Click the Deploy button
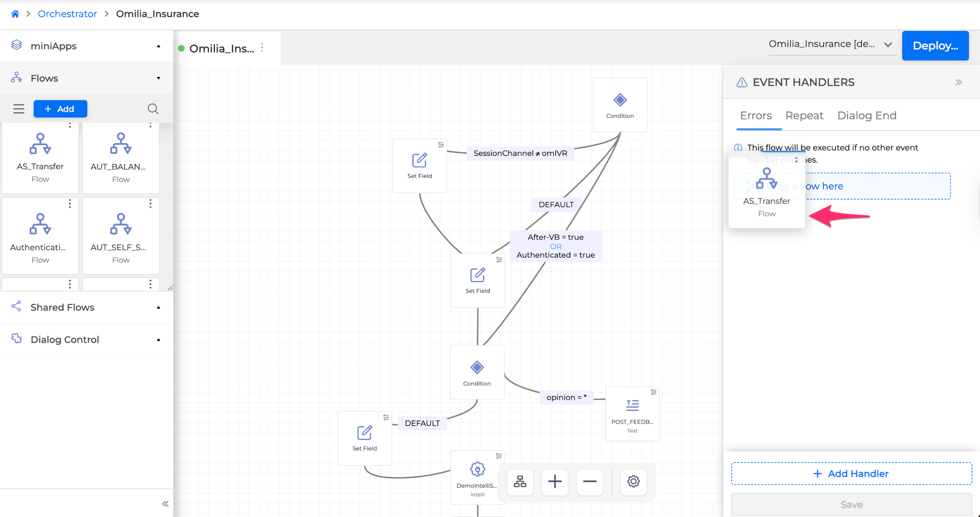 point(935,46)
